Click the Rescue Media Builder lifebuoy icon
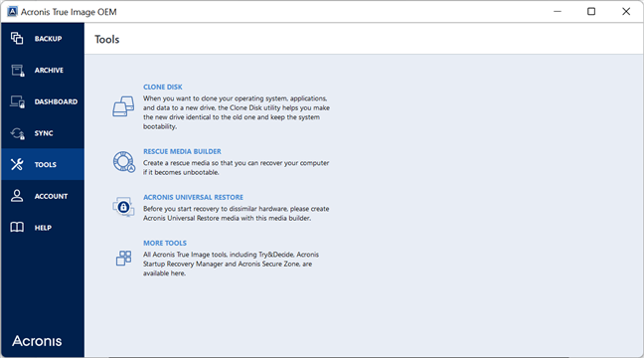Viewport: 644px width, 358px height. pos(123,161)
